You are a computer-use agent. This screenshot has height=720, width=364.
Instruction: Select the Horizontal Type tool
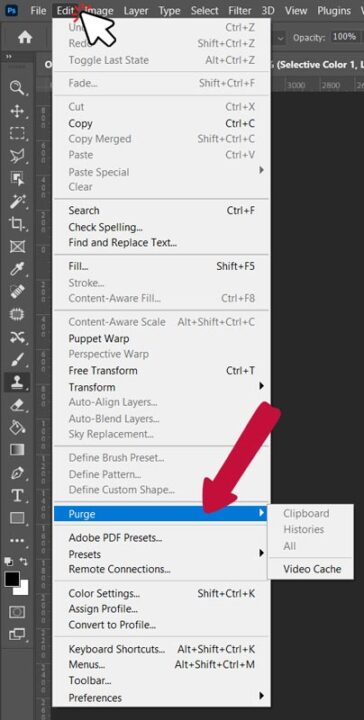click(x=17, y=495)
